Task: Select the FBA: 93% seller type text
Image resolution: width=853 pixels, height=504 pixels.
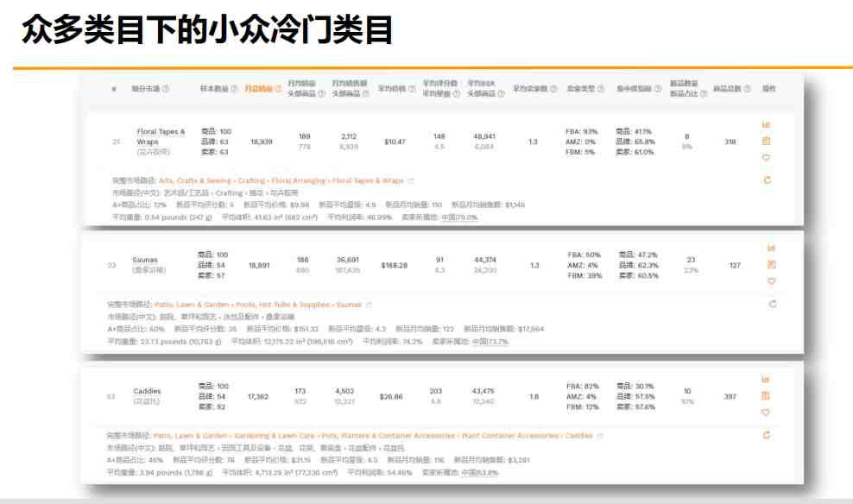Action: click(x=582, y=131)
